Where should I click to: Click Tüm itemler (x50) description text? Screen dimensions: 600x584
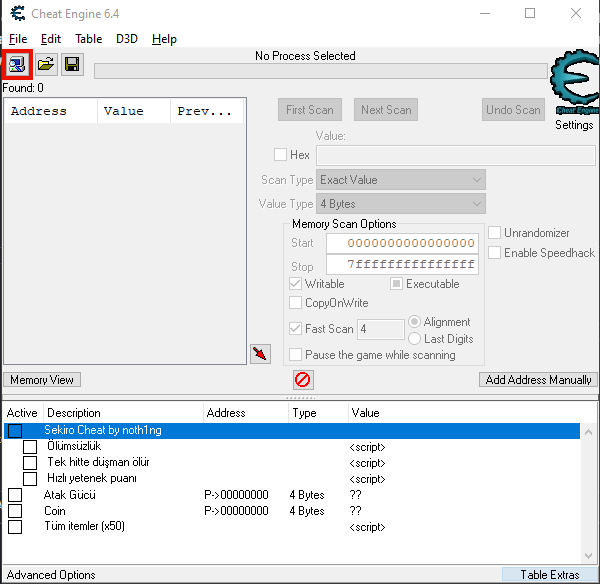pos(85,526)
